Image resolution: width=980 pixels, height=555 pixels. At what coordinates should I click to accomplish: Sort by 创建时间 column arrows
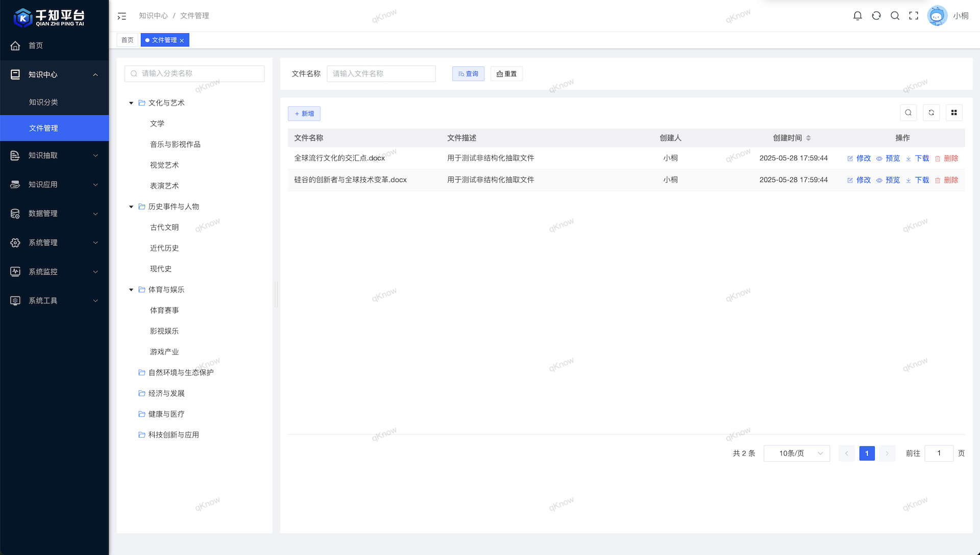[x=808, y=138]
